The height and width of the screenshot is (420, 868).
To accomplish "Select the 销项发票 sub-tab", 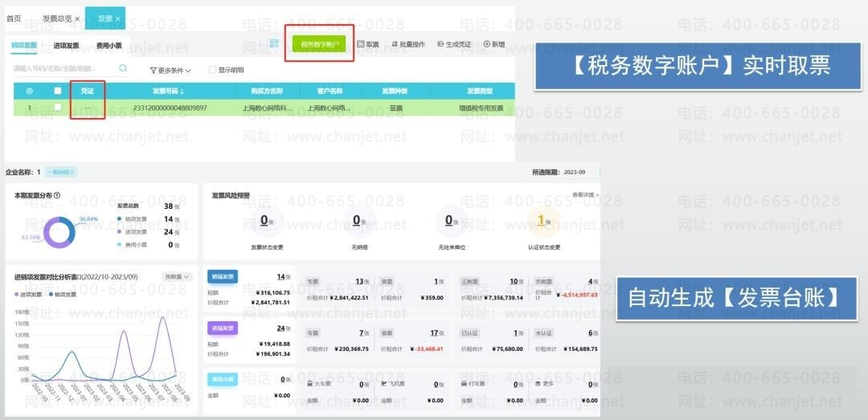I will 24,46.
